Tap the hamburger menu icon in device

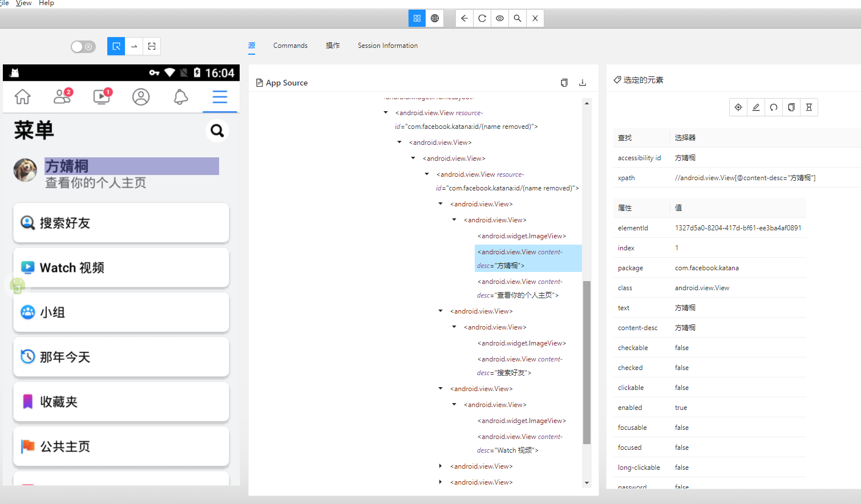[x=220, y=97]
